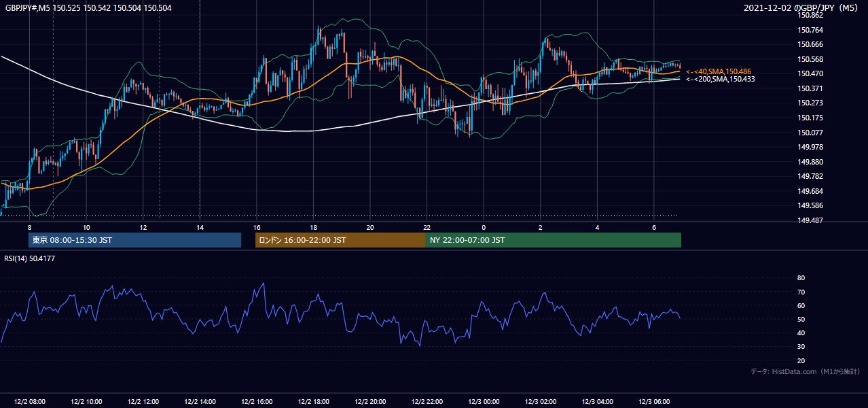The height and width of the screenshot is (408, 868).
Task: Click price axis label 150.175
Action: click(810, 118)
